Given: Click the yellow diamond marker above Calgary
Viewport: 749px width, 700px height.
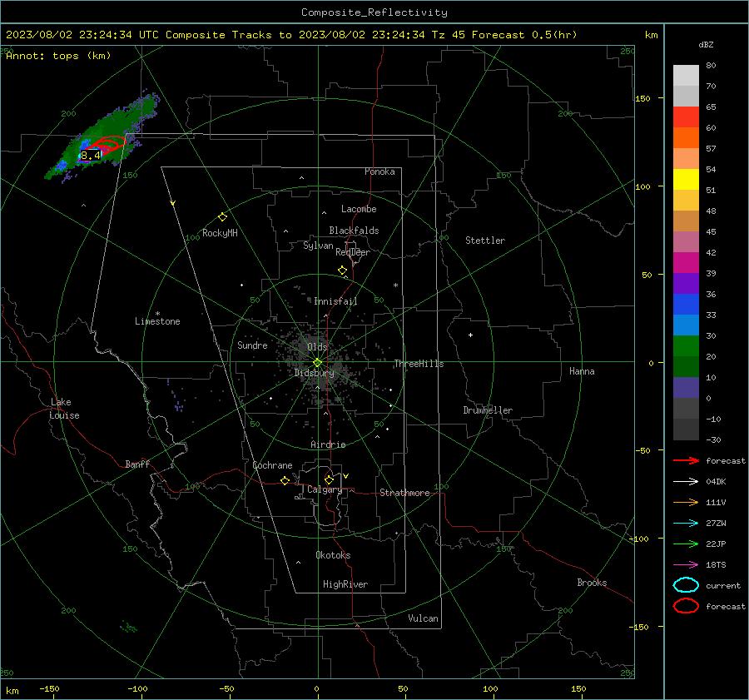Looking at the screenshot, I should 329,479.
